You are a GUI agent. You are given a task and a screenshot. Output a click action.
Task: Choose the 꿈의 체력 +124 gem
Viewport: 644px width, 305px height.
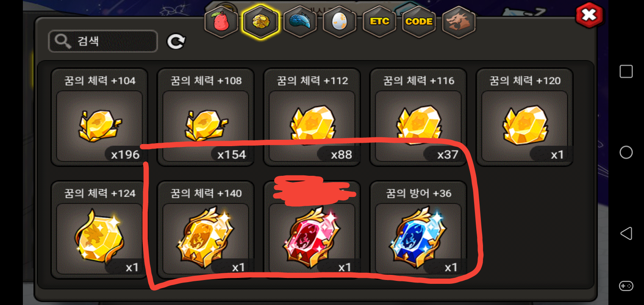(x=100, y=230)
